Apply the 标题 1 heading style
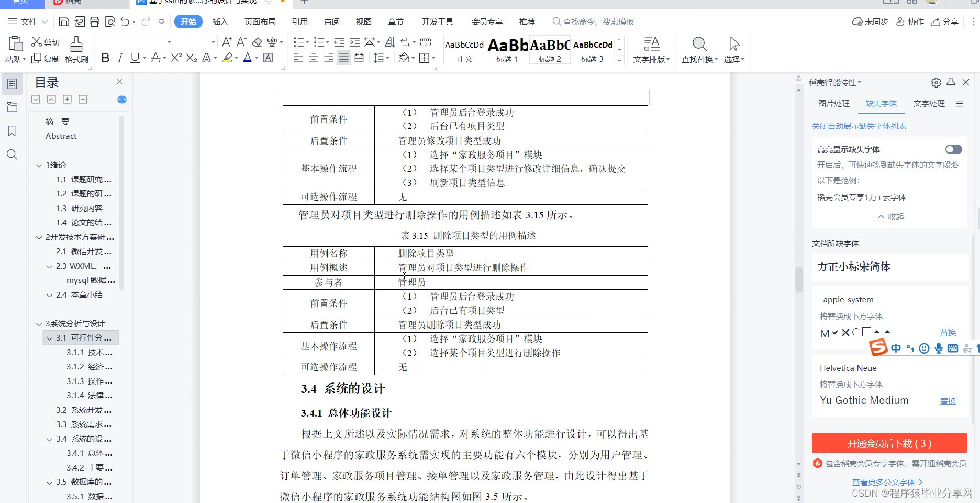The height and width of the screenshot is (503, 980). coord(507,50)
